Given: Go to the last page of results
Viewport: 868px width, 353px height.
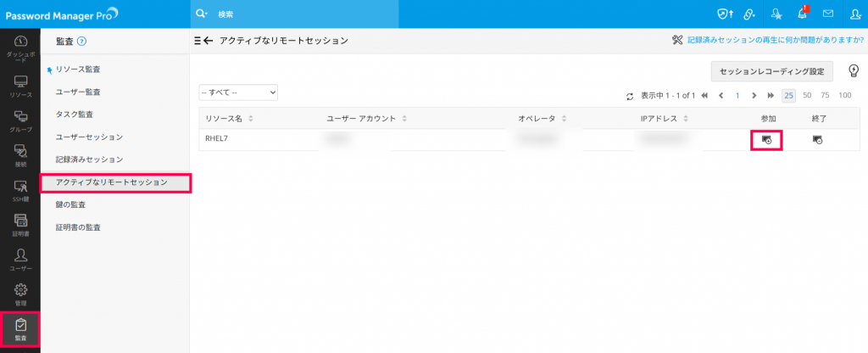Looking at the screenshot, I should (x=771, y=95).
